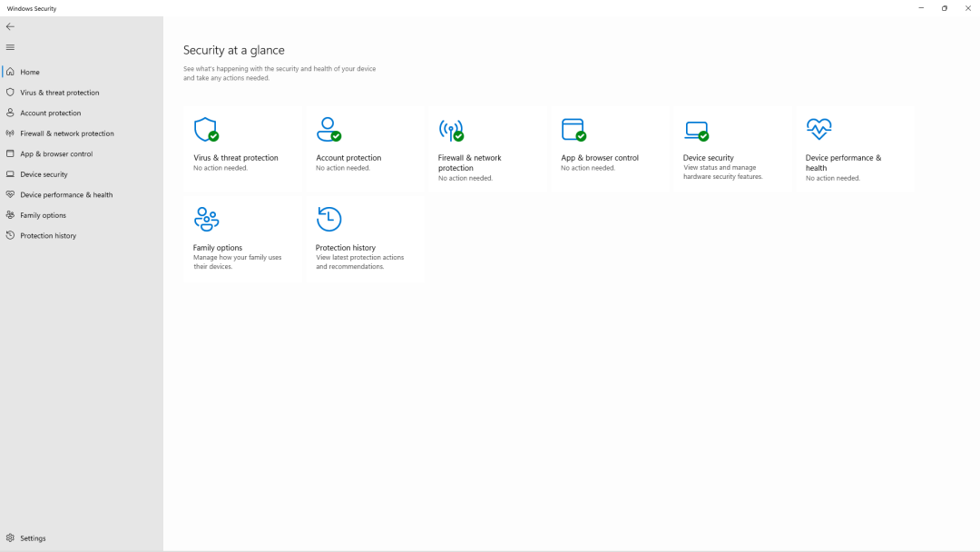The image size is (980, 552).
Task: Select the Firewall & network protection signal icon
Action: 452,128
